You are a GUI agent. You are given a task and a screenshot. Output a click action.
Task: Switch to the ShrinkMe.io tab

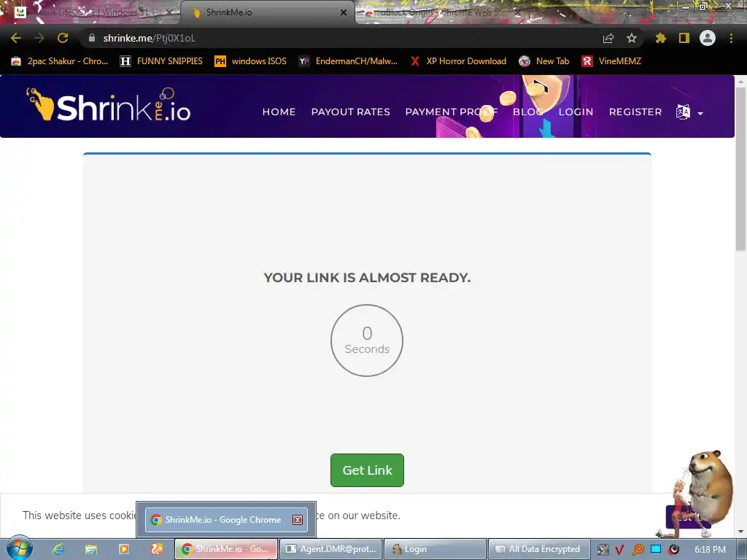coord(267,12)
